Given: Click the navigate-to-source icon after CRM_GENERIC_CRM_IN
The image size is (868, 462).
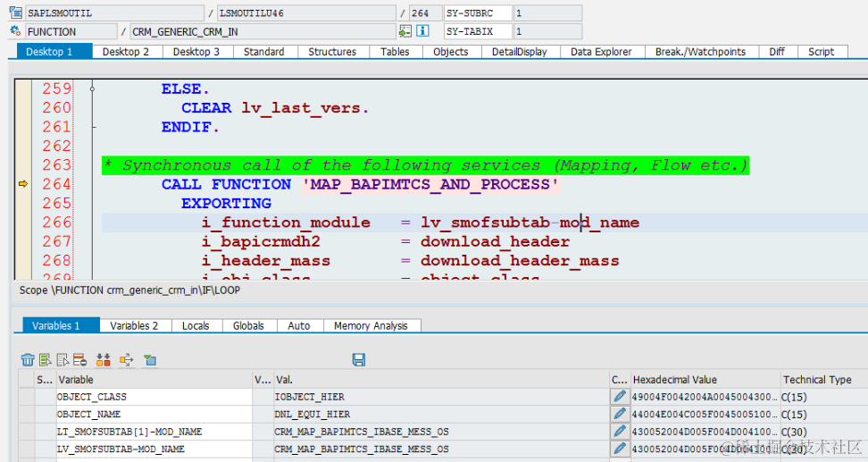Looking at the screenshot, I should (405, 31).
